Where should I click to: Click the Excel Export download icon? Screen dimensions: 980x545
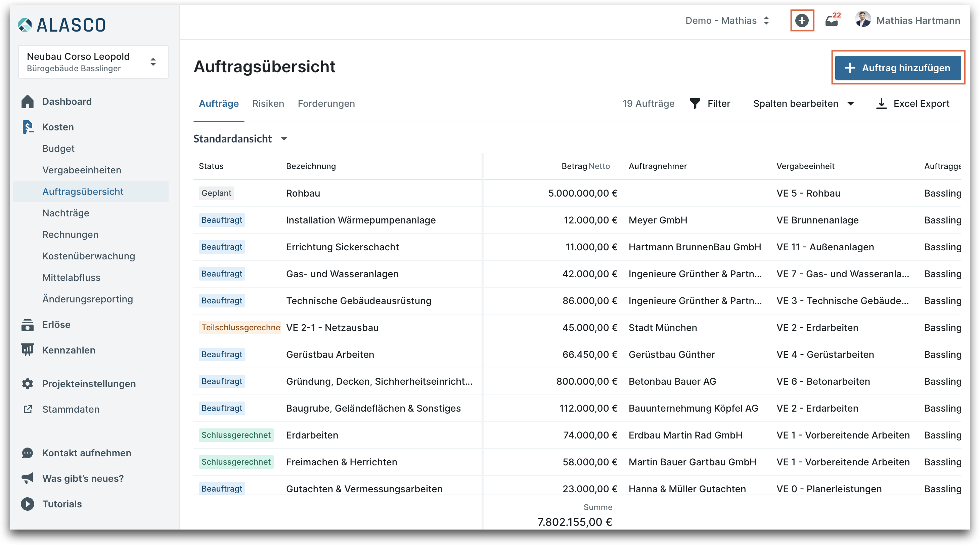[x=881, y=103]
